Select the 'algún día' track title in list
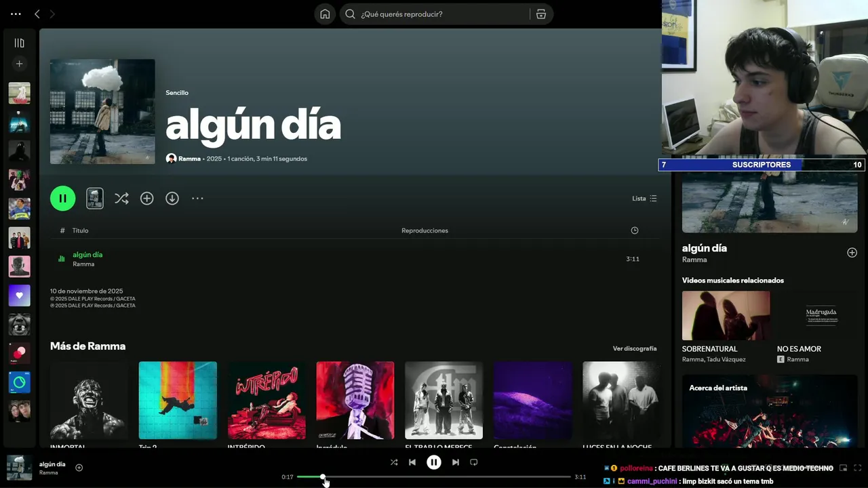Image resolution: width=868 pixels, height=488 pixels. pos(87,255)
